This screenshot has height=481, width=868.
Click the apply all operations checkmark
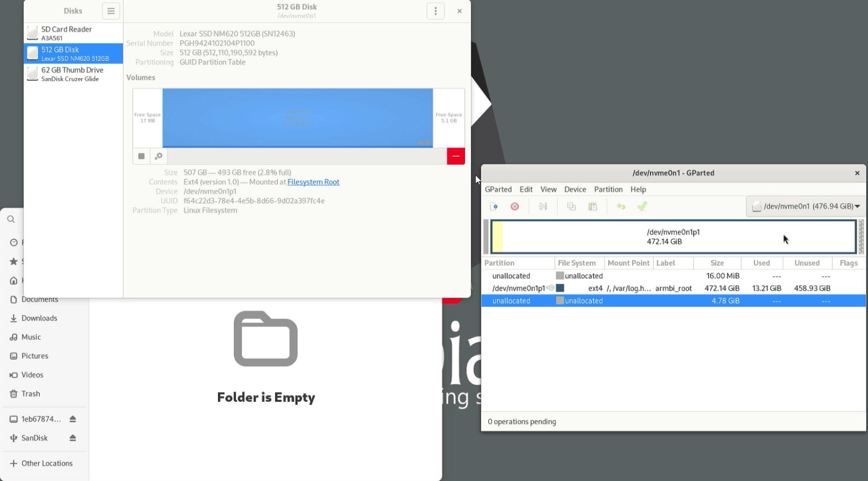point(642,207)
